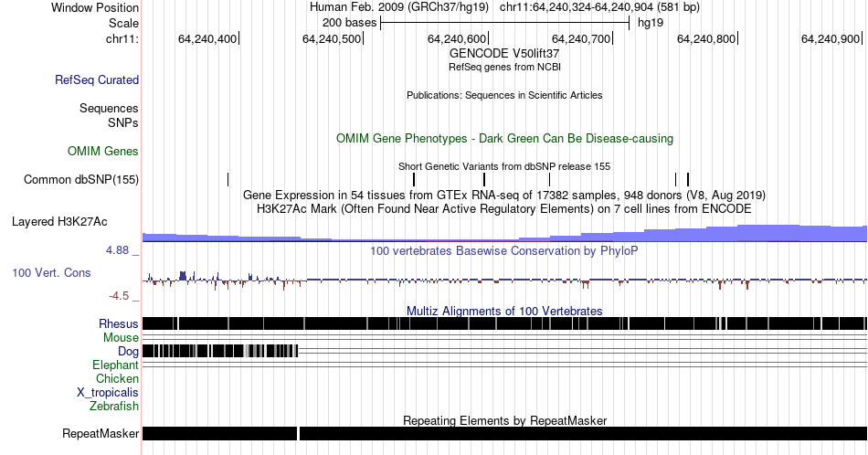The width and height of the screenshot is (868, 455).
Task: Click the chr11: ruler label
Action: tap(122, 38)
